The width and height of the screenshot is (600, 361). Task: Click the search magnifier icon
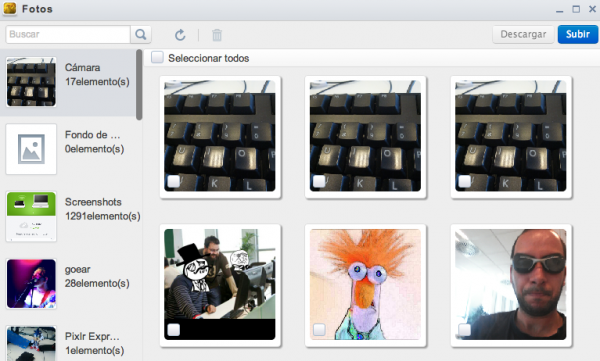coord(140,34)
